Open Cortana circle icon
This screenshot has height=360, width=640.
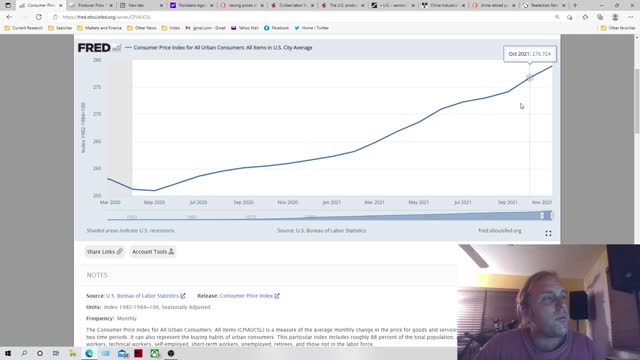[40, 353]
